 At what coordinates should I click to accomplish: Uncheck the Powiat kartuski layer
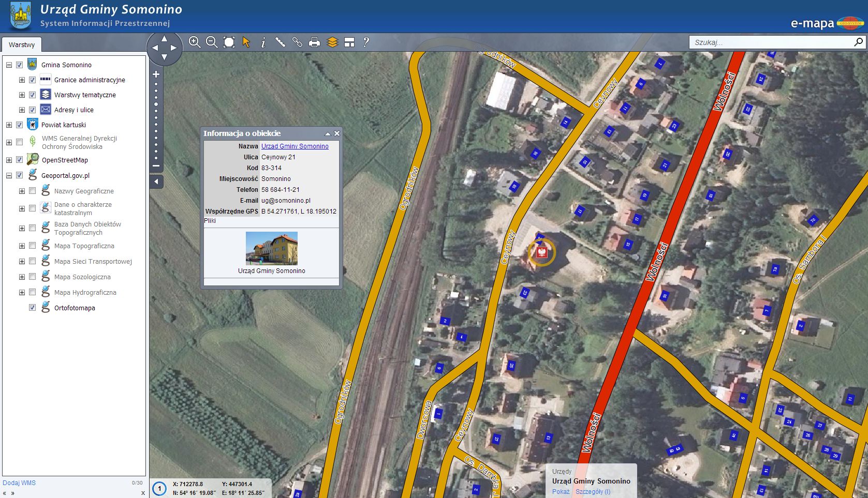point(20,125)
